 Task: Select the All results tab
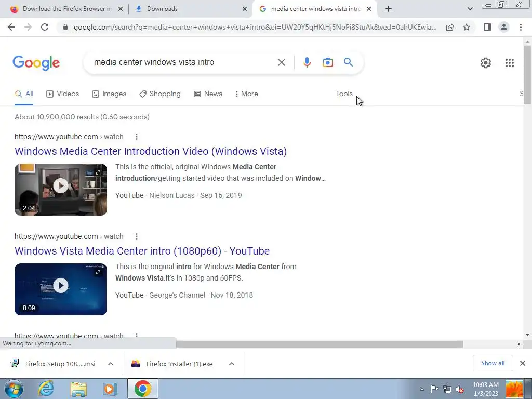(24, 94)
